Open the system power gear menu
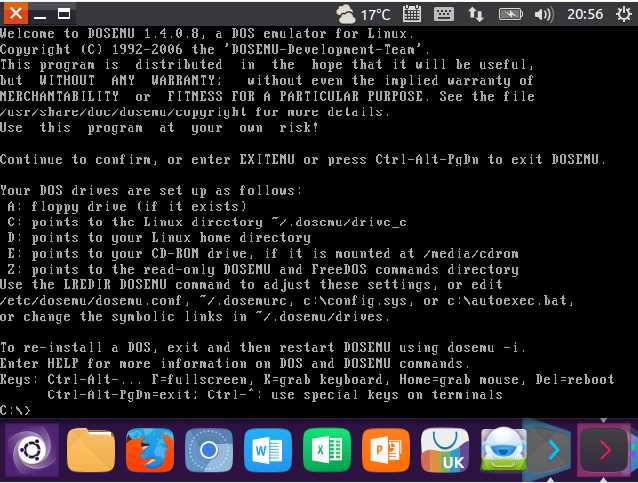Viewport: 638px width, 483px height. (623, 14)
